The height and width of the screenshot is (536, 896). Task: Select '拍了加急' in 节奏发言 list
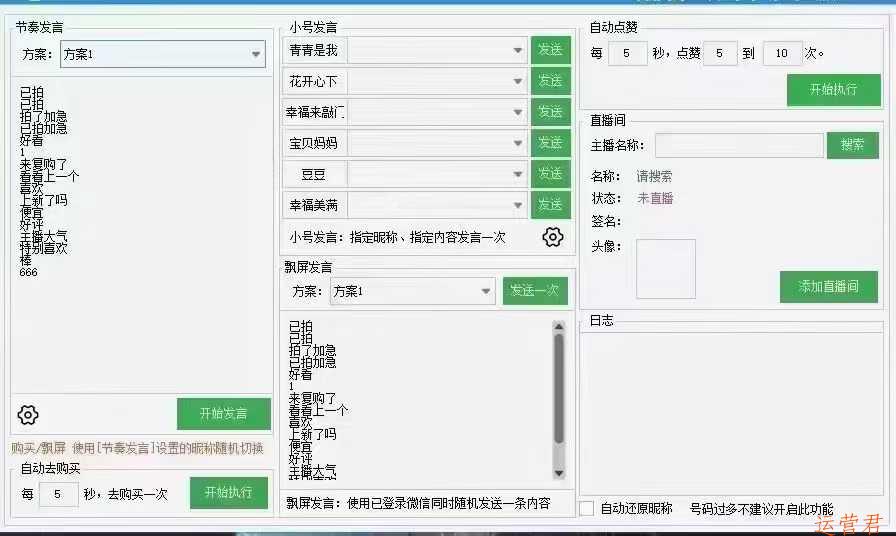[x=43, y=116]
